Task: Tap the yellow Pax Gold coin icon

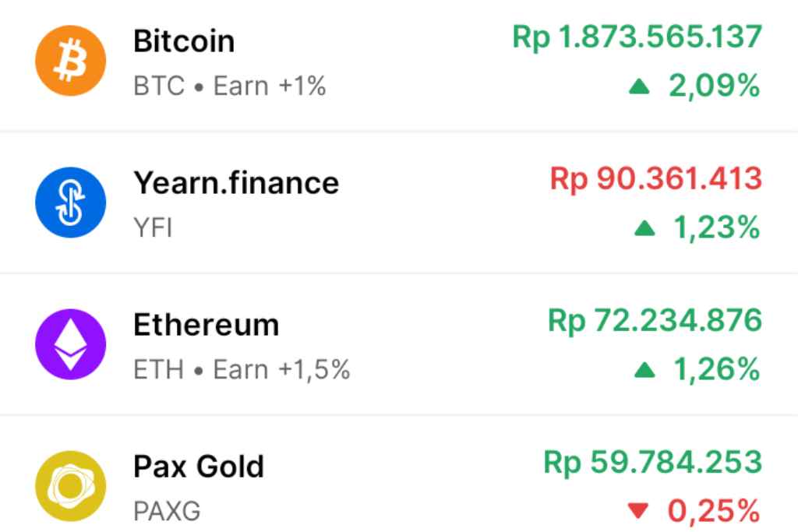Action: [70, 487]
